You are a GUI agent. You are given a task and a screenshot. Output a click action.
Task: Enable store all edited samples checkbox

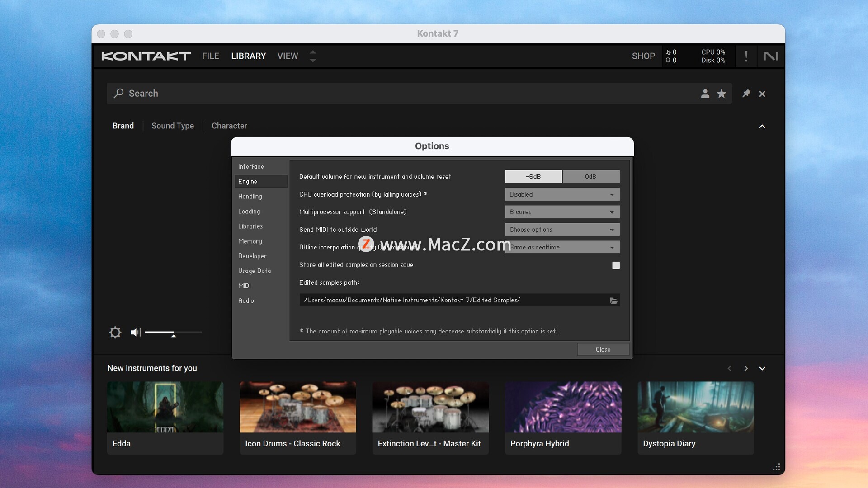tap(616, 265)
